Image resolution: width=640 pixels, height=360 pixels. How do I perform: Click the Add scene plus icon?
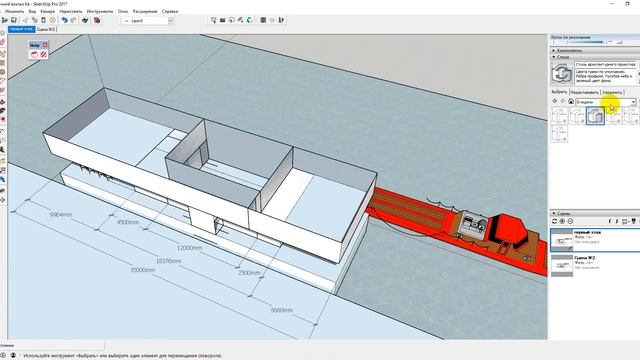[x=562, y=221]
